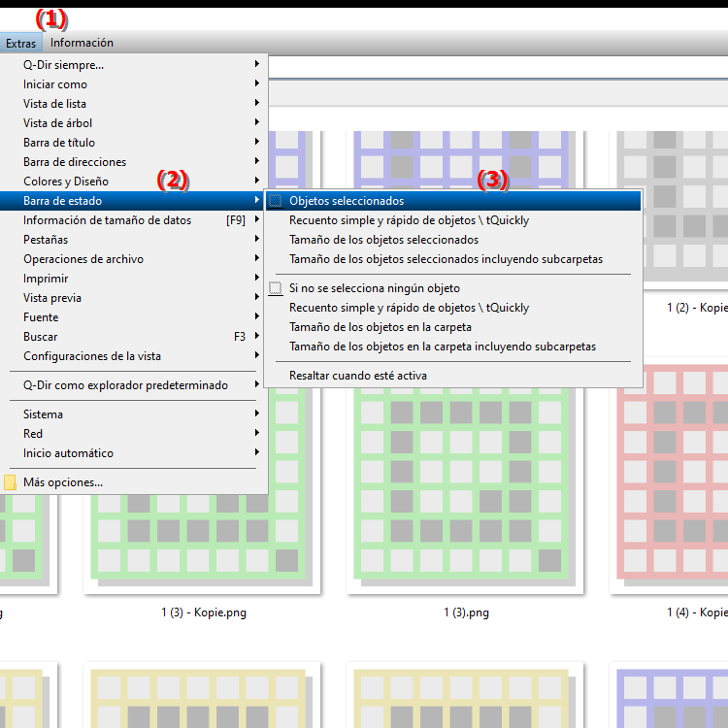Select the 1 (3).png thumbnail
This screenshot has width=728, height=728.
point(465,490)
